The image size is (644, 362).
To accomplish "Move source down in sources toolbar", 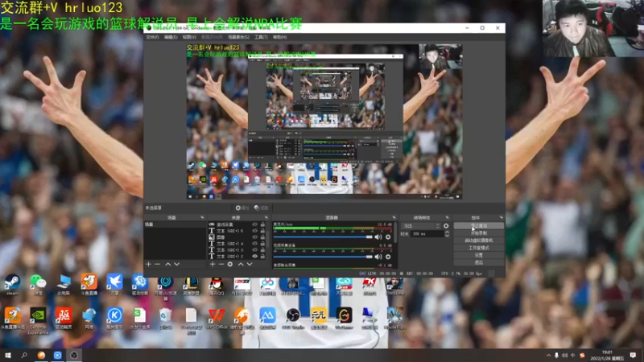I will pyautogui.click(x=250, y=265).
